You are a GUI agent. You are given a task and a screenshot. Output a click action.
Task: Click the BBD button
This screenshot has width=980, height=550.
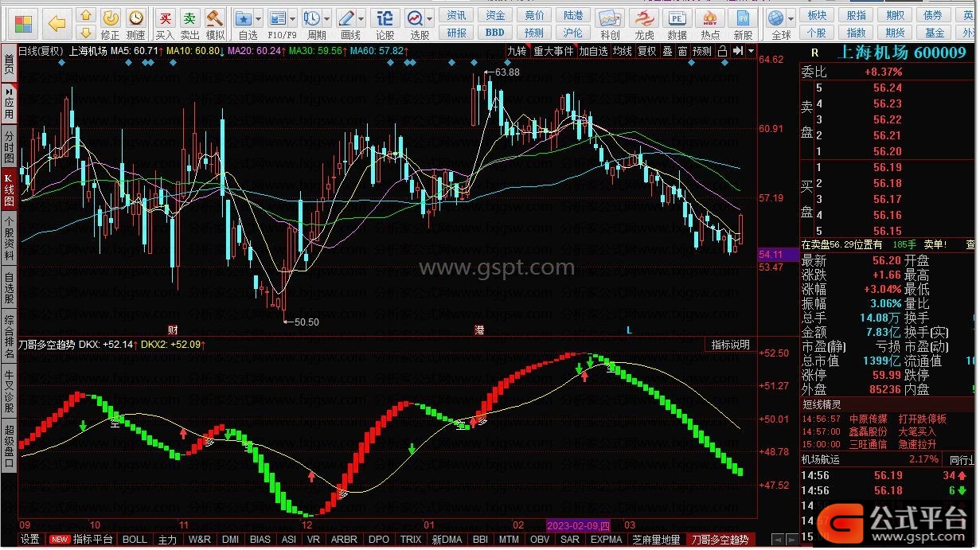[x=495, y=33]
